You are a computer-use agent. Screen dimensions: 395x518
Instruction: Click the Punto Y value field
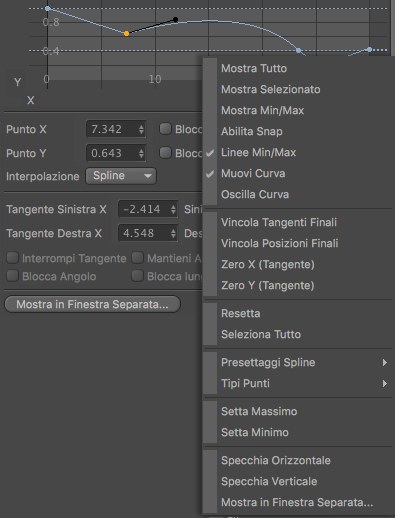tap(116, 153)
